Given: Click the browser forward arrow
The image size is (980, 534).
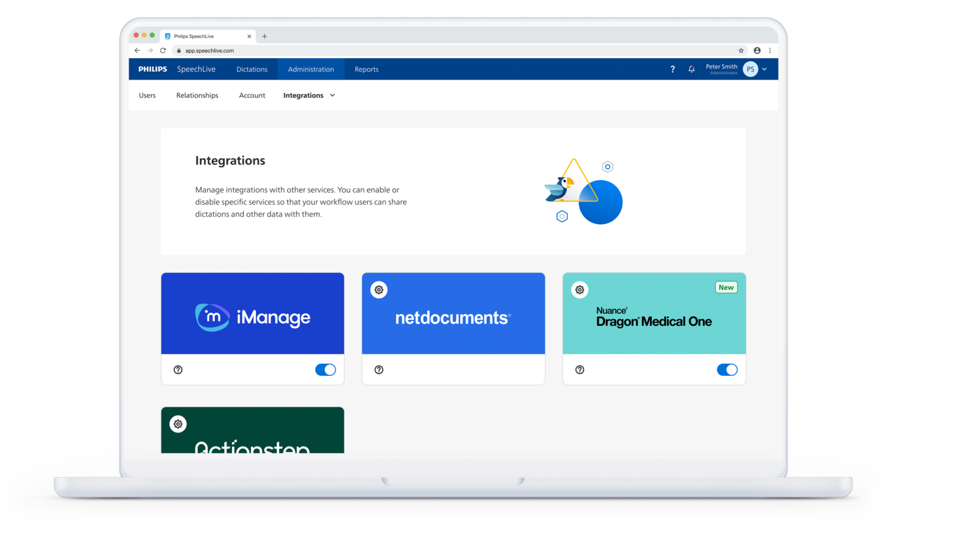Looking at the screenshot, I should 150,50.
